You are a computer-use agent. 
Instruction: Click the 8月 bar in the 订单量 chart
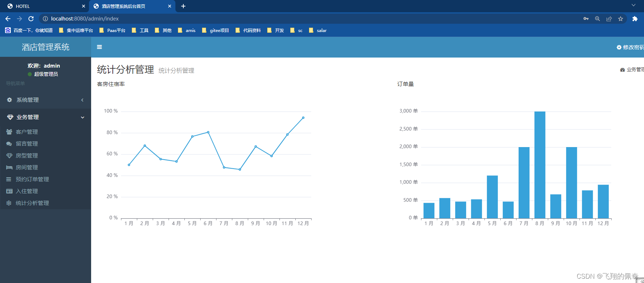click(540, 165)
